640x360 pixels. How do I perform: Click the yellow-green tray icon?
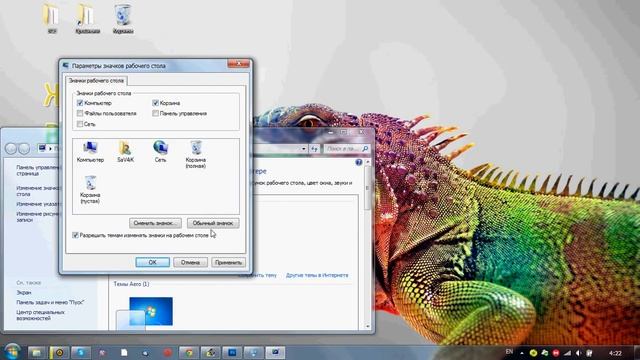533,353
